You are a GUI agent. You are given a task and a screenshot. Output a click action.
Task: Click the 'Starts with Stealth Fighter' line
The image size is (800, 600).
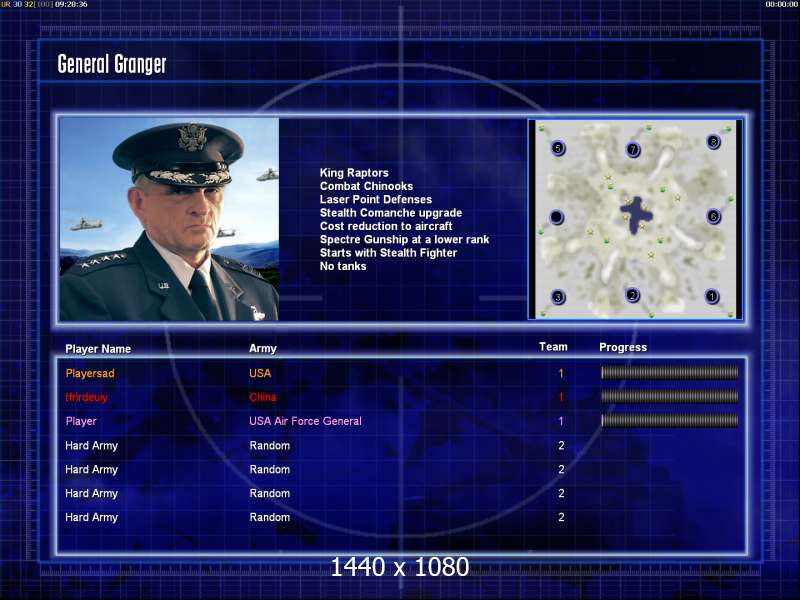tap(388, 253)
